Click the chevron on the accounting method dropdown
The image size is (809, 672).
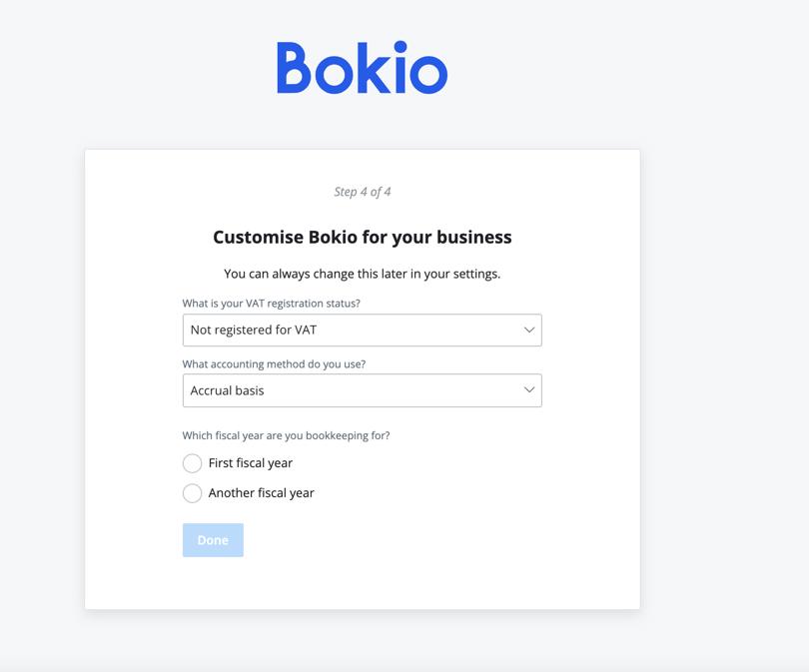[529, 389]
